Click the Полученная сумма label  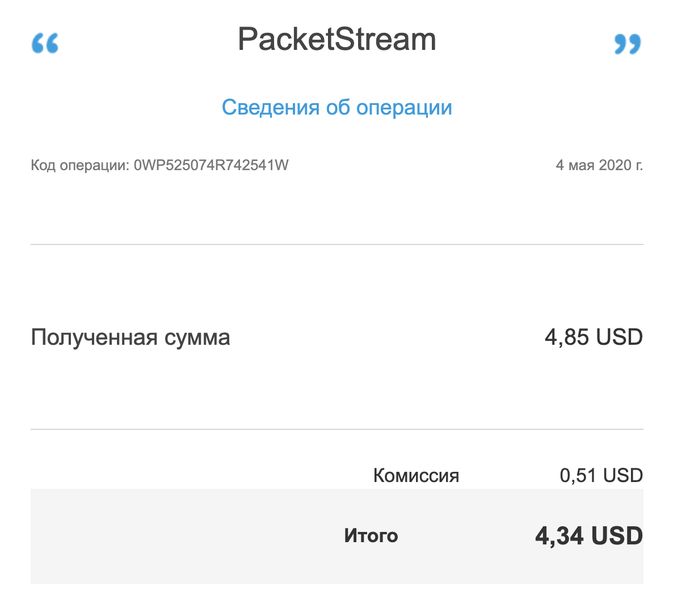coord(130,337)
